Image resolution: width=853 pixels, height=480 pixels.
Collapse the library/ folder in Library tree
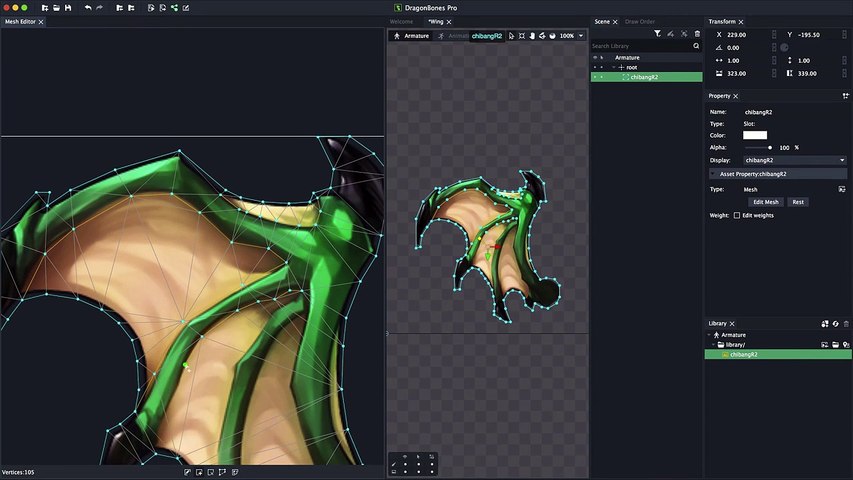coord(714,345)
